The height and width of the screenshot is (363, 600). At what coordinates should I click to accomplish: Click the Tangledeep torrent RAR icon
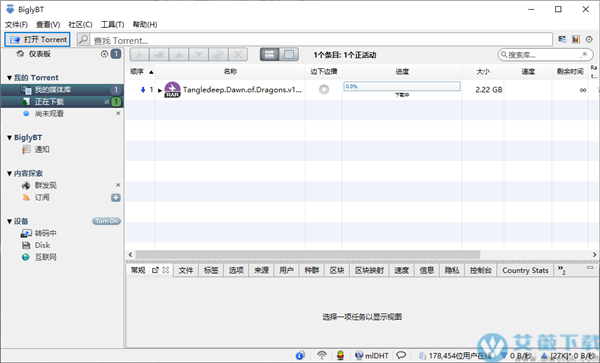172,90
